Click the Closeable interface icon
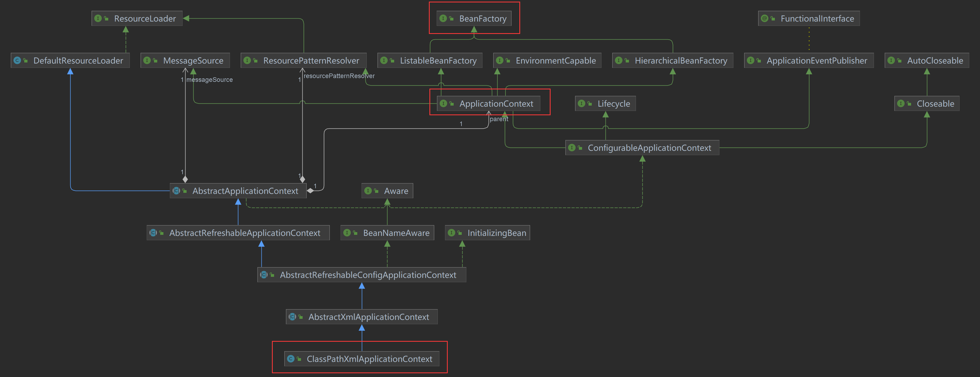 [x=901, y=103]
